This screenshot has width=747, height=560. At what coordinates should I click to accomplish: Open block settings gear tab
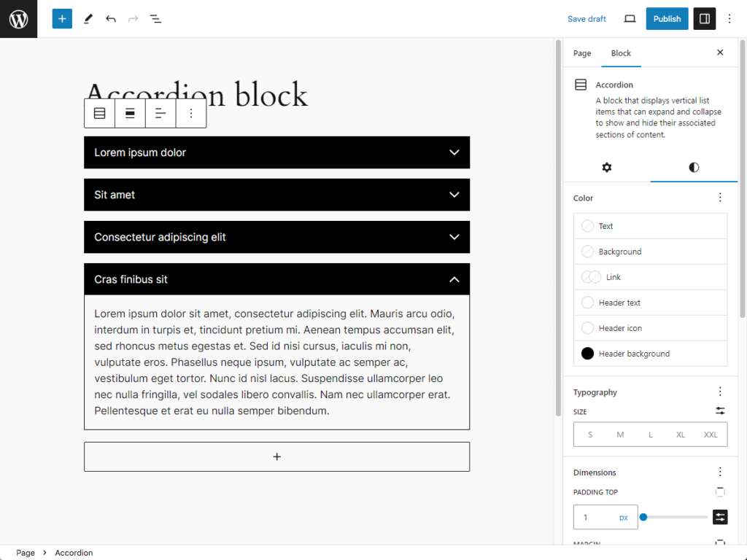point(606,168)
